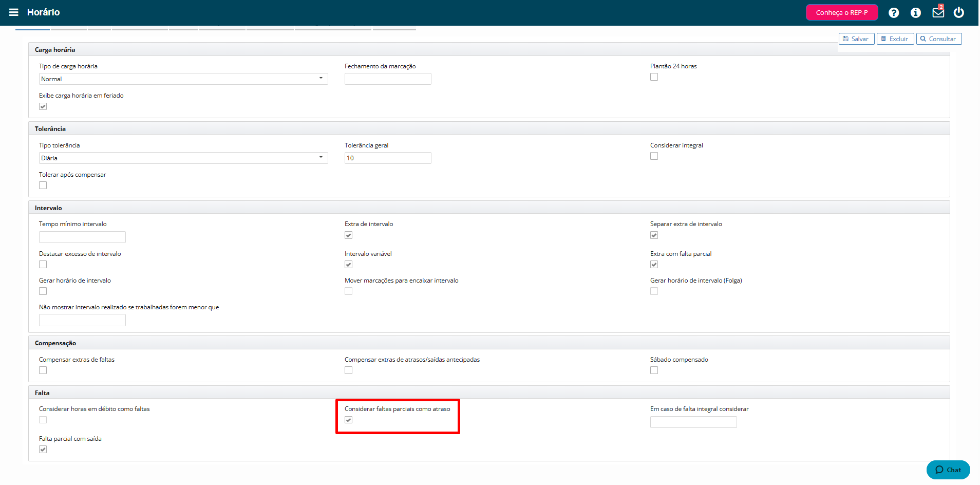This screenshot has width=980, height=485.
Task: Toggle Plantão 24 horas checkbox
Action: click(x=654, y=77)
